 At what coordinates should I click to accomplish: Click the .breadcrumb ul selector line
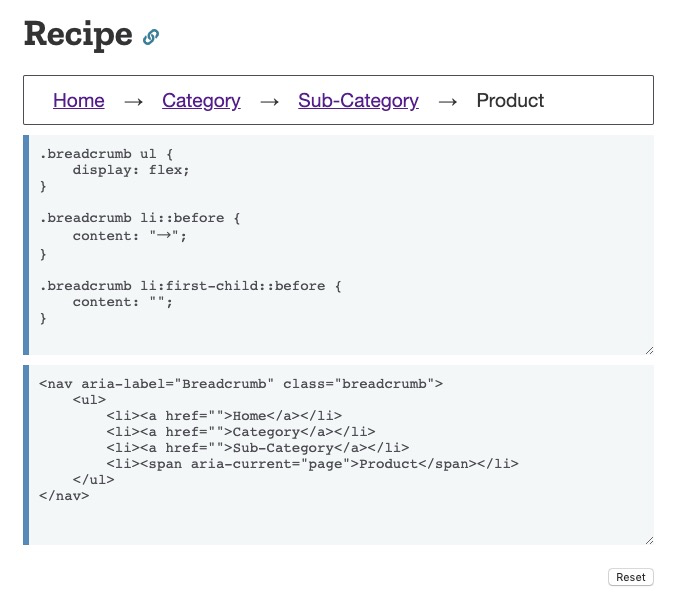coord(106,154)
